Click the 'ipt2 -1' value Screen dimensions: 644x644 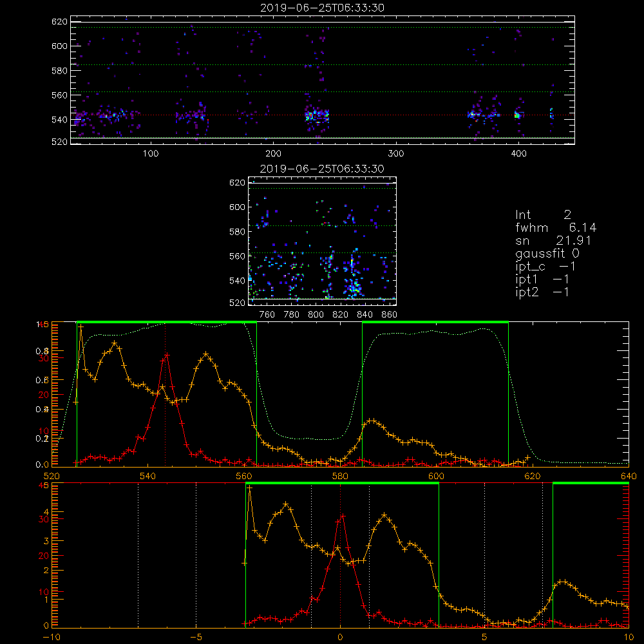(542, 292)
